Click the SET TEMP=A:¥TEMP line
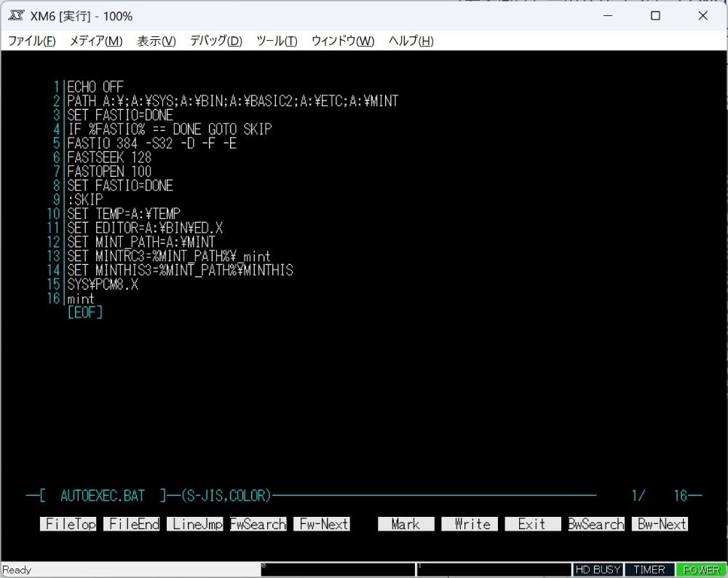 click(124, 213)
